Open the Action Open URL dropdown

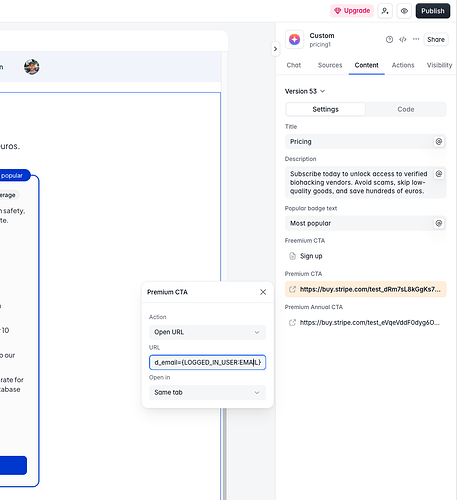[x=207, y=332]
